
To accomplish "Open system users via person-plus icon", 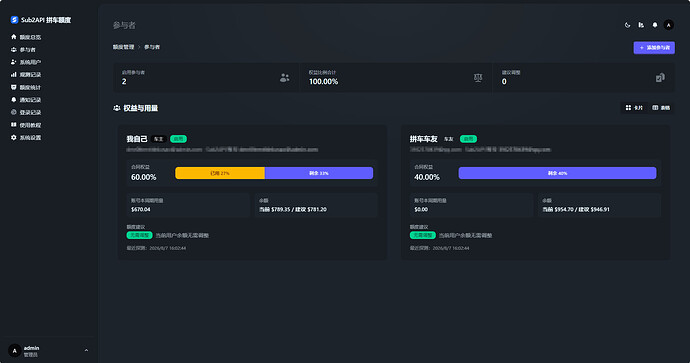I will (x=26, y=62).
